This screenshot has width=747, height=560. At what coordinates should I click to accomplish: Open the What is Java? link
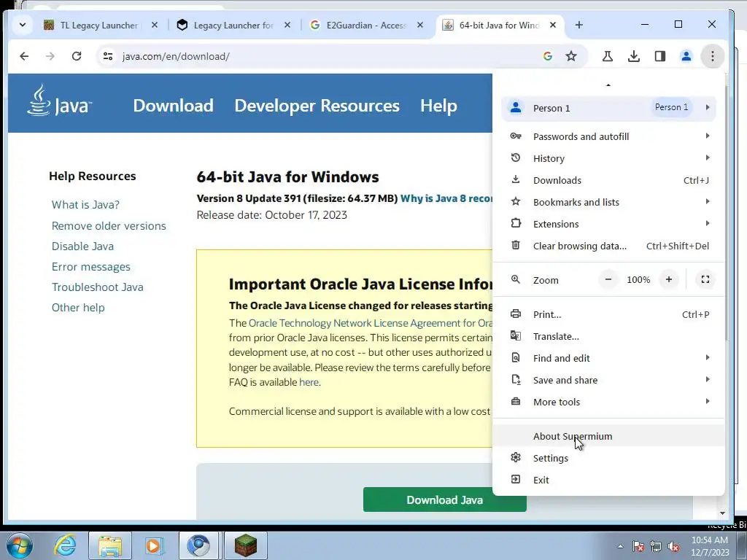(85, 205)
